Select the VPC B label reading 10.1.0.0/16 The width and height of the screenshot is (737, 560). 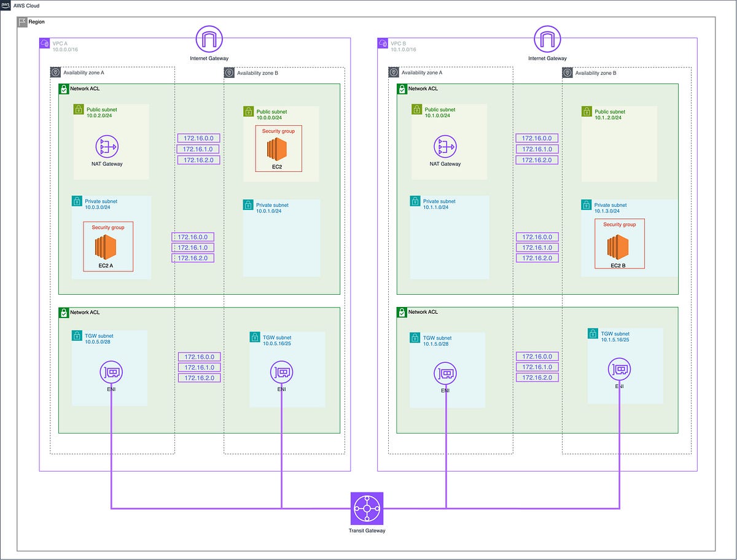pos(404,49)
